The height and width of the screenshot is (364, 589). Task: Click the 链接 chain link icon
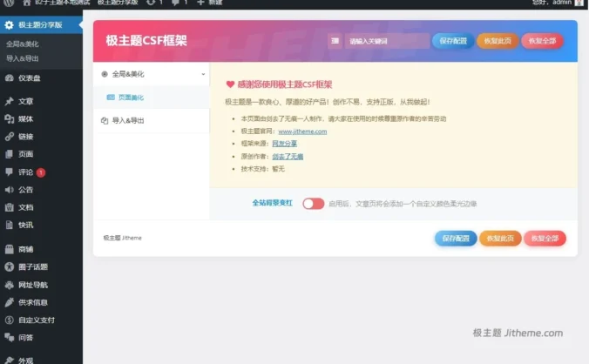[9, 137]
